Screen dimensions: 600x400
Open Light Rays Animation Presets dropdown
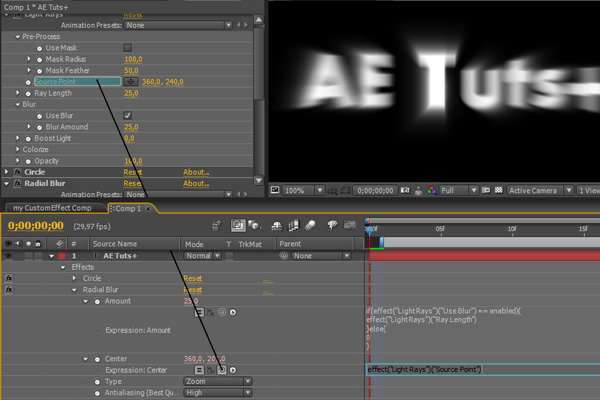(179, 25)
